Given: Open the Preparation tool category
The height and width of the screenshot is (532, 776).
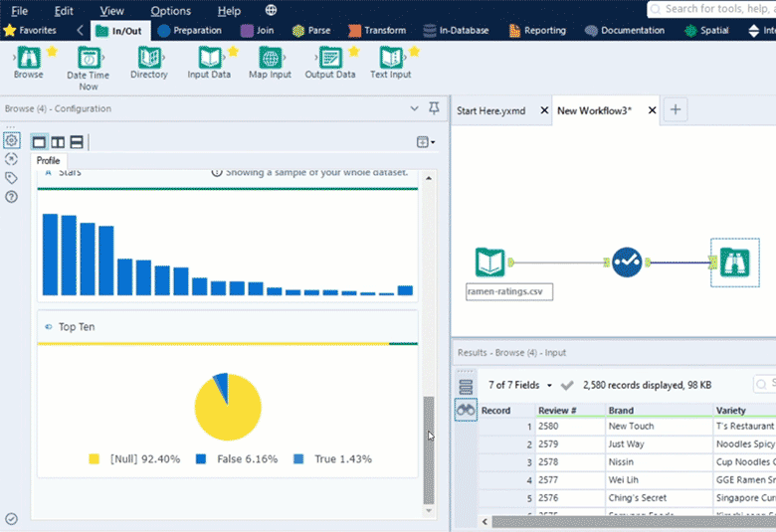Looking at the screenshot, I should [189, 31].
